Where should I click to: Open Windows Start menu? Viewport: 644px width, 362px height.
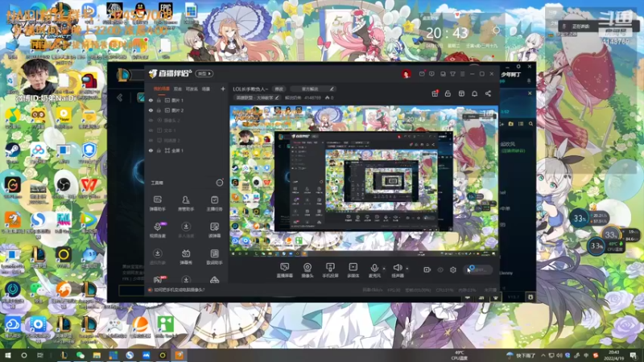(x=8, y=355)
